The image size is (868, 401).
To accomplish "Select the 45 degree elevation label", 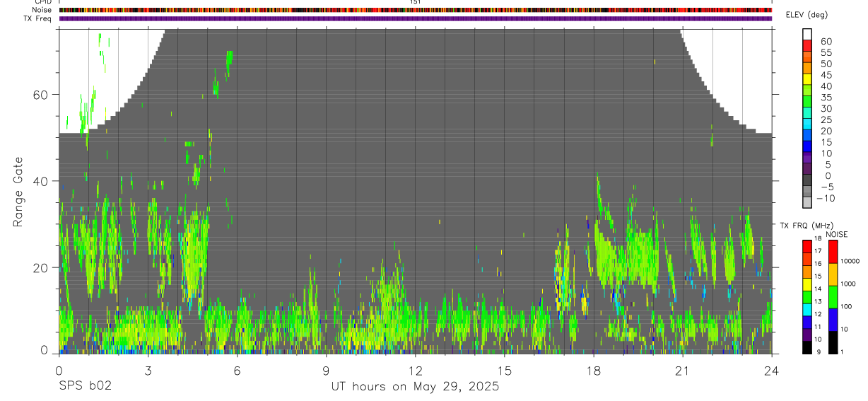I will pos(826,75).
